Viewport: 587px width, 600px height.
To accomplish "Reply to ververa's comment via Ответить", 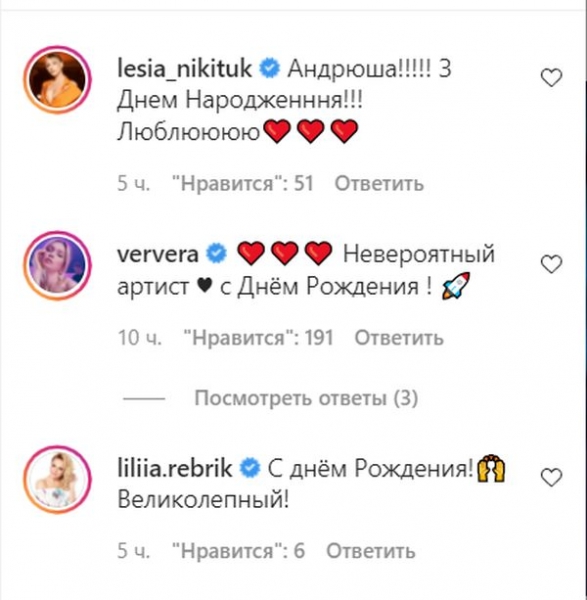I will coord(399,338).
